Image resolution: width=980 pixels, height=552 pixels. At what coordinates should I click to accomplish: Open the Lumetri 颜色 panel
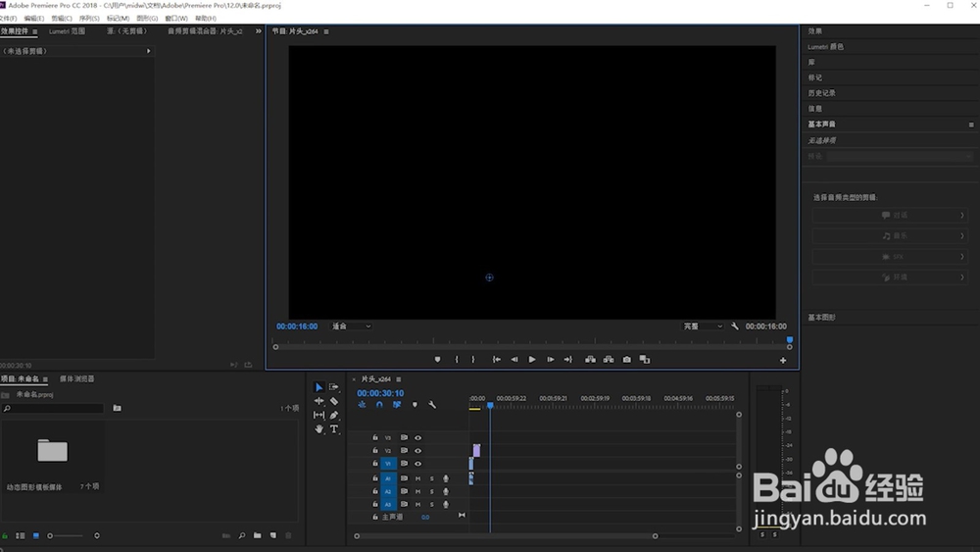[825, 47]
